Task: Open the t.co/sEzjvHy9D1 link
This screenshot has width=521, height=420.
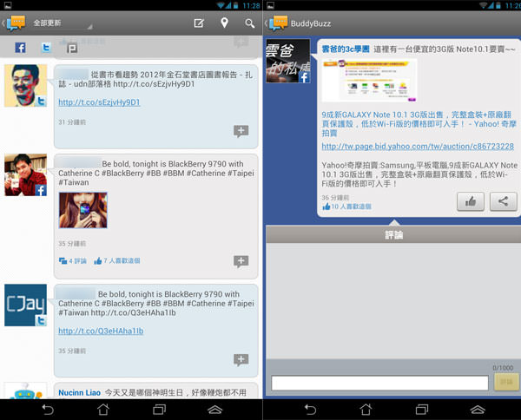Action: (99, 102)
